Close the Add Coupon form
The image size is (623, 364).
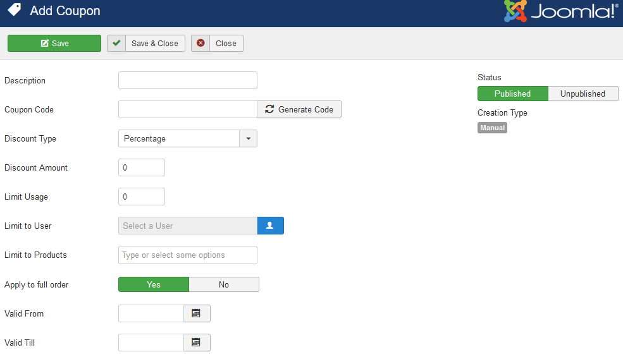pyautogui.click(x=217, y=43)
